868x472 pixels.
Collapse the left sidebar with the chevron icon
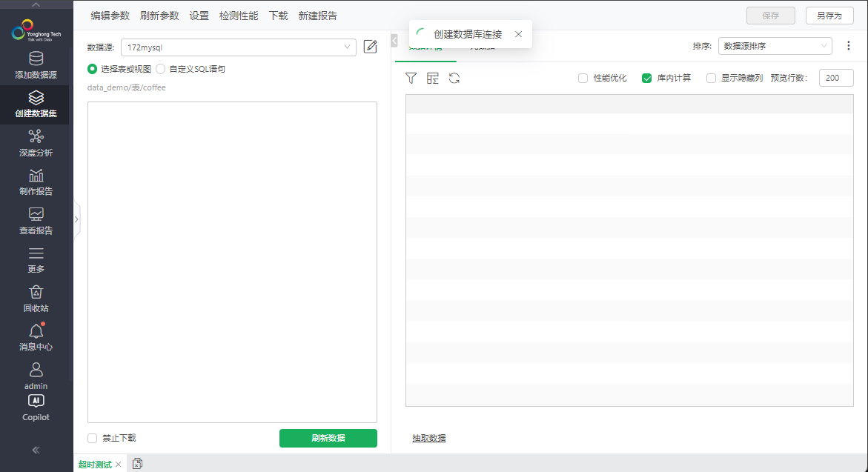coord(35,450)
